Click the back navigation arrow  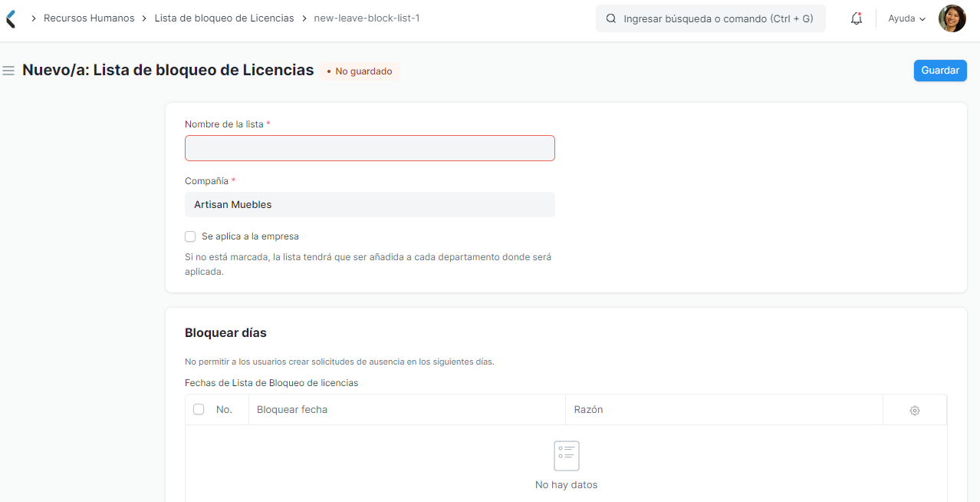[9, 18]
